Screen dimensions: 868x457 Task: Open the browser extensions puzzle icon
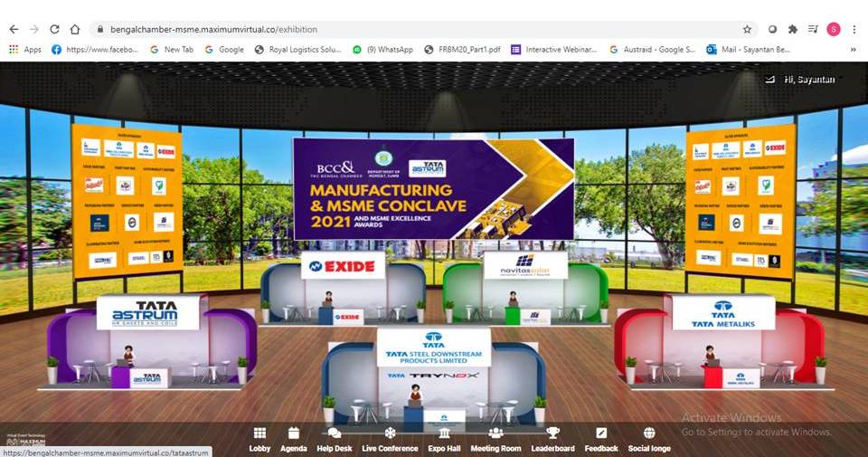pyautogui.click(x=793, y=29)
